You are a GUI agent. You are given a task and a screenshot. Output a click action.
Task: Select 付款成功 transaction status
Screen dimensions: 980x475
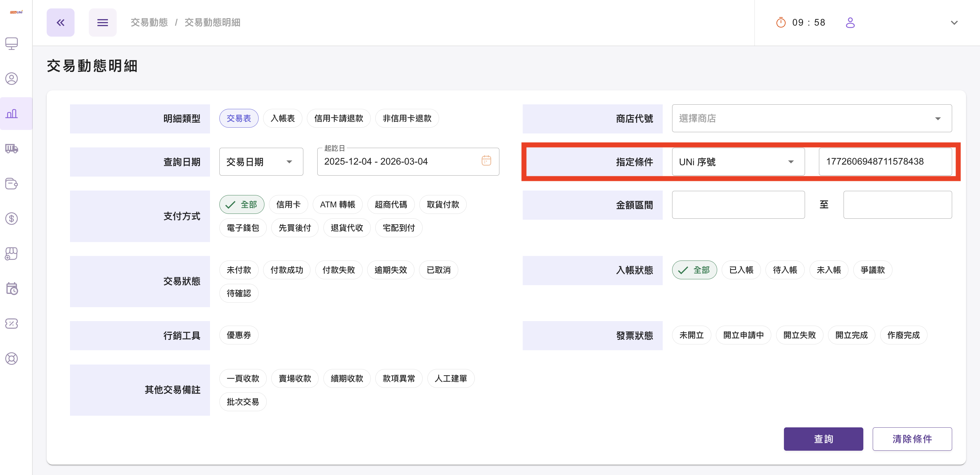(287, 270)
